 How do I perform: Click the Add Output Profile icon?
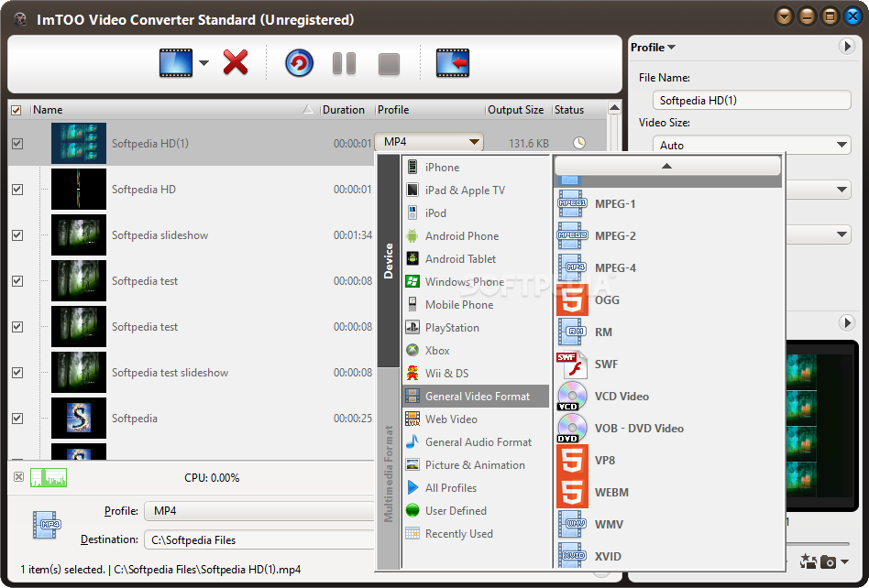pos(453,62)
